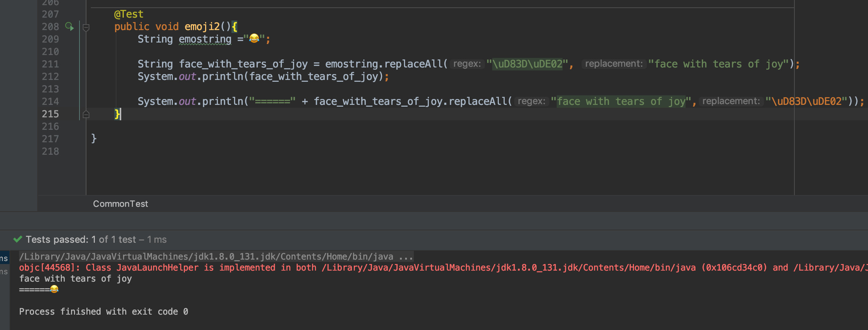Click the replacement parameter hint on line 214

[x=731, y=102]
